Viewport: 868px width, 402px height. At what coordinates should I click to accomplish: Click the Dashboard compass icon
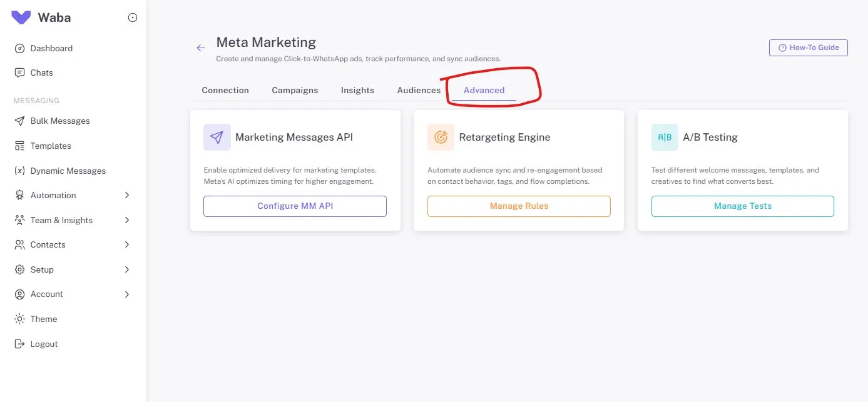click(19, 48)
